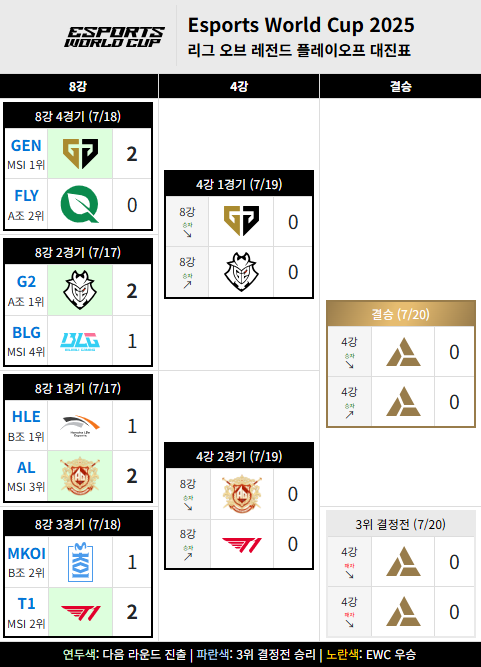481x667 pixels.
Task: Click Anyone's Legend crest in 4강 2경기
Action: [x=242, y=494]
